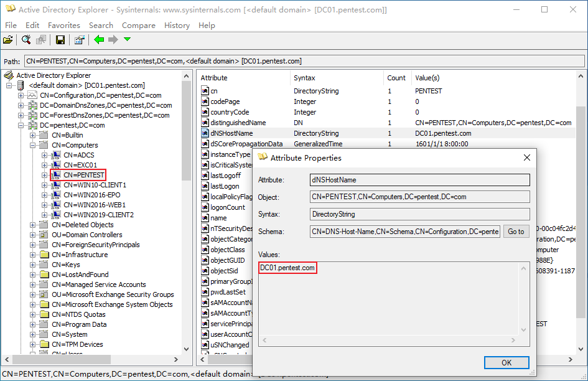
Task: Select the CN=EXC01 computer icon
Action: pyautogui.click(x=56, y=165)
